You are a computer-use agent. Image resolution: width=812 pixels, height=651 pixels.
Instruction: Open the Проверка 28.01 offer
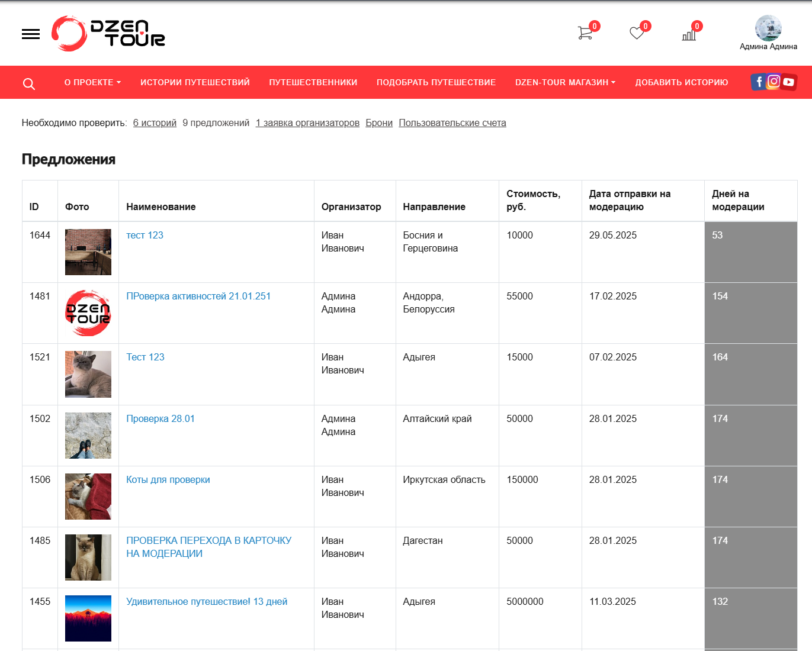(x=161, y=418)
